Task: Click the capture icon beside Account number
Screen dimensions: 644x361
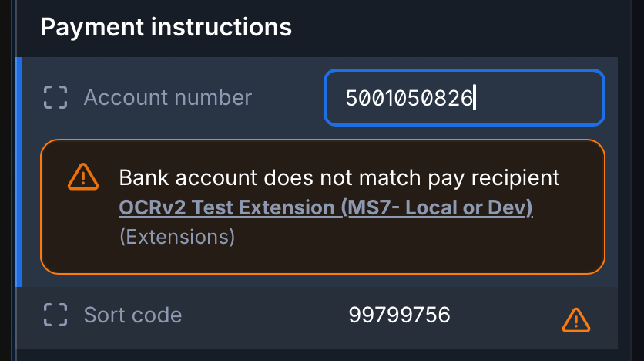Action: tap(55, 98)
